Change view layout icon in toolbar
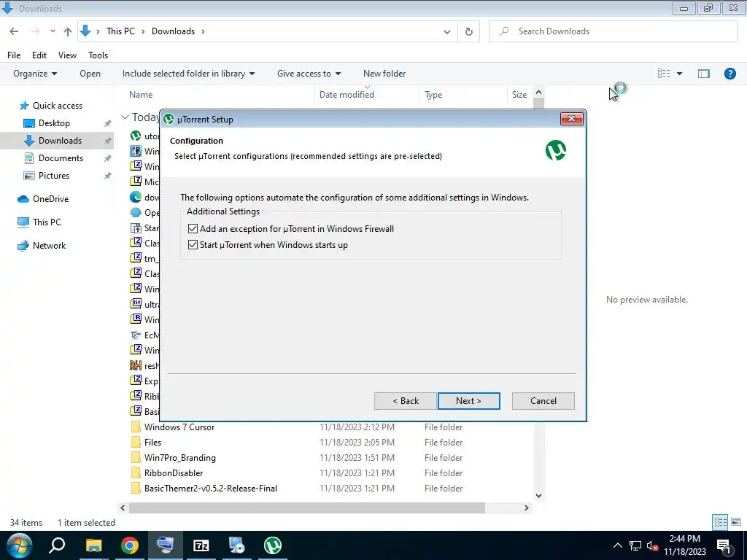 click(x=664, y=74)
